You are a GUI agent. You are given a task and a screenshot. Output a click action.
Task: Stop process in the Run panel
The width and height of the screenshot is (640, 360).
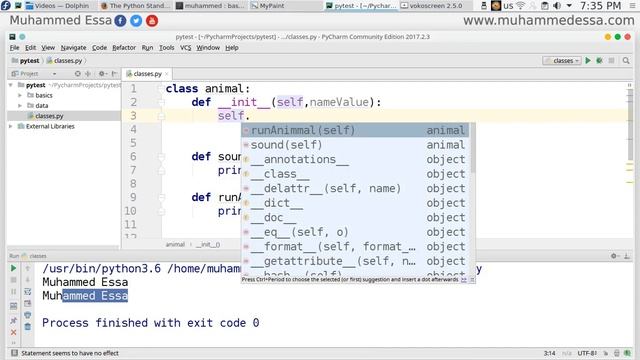coord(13,280)
